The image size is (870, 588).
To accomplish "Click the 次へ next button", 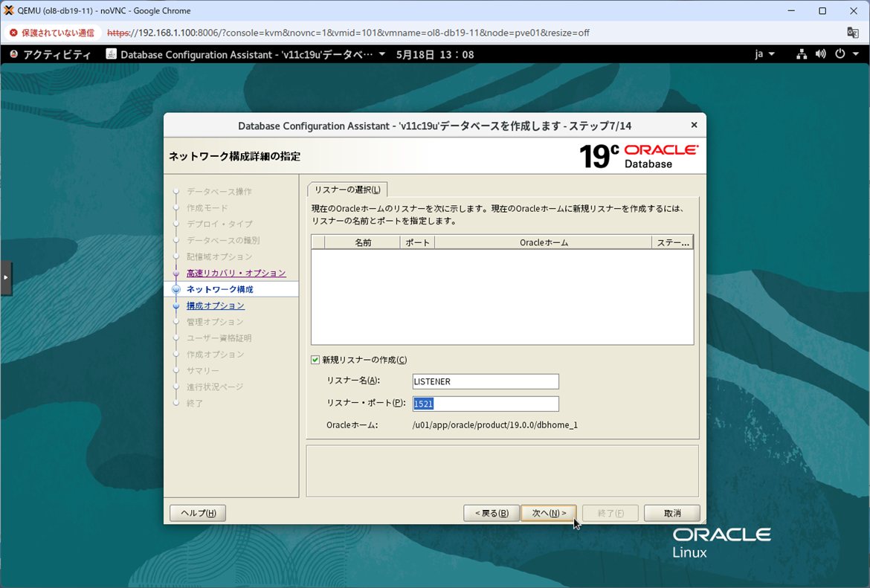I will coord(549,513).
